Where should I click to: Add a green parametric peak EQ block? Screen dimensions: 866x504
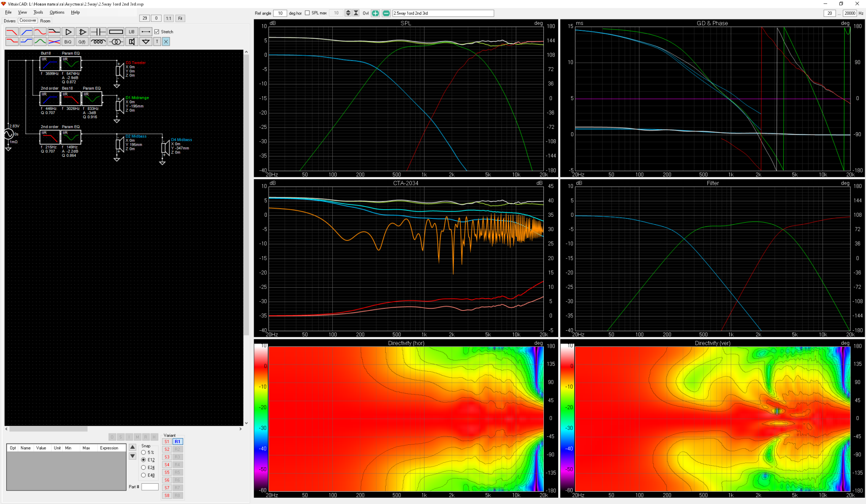40,41
